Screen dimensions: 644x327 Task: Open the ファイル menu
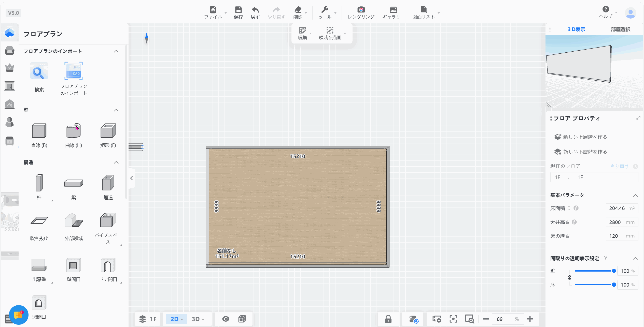213,13
